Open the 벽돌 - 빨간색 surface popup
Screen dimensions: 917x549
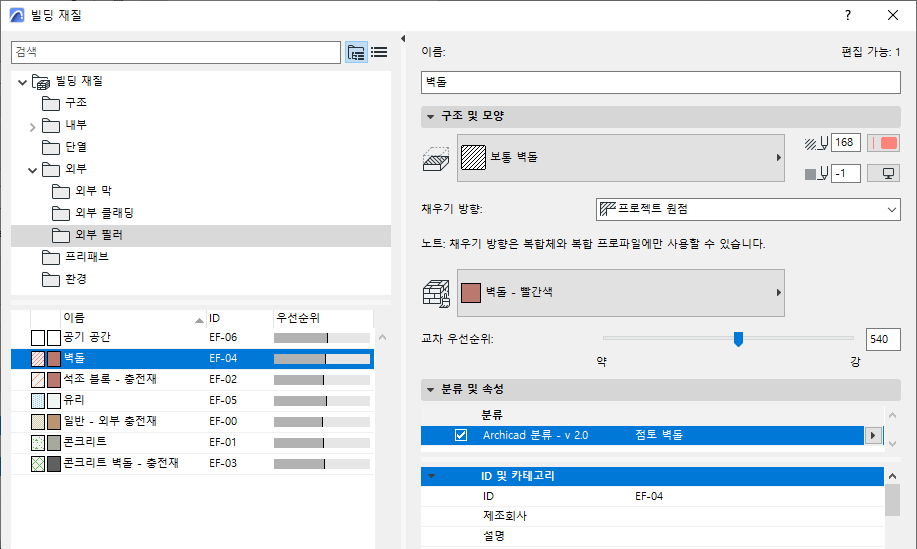[620, 292]
